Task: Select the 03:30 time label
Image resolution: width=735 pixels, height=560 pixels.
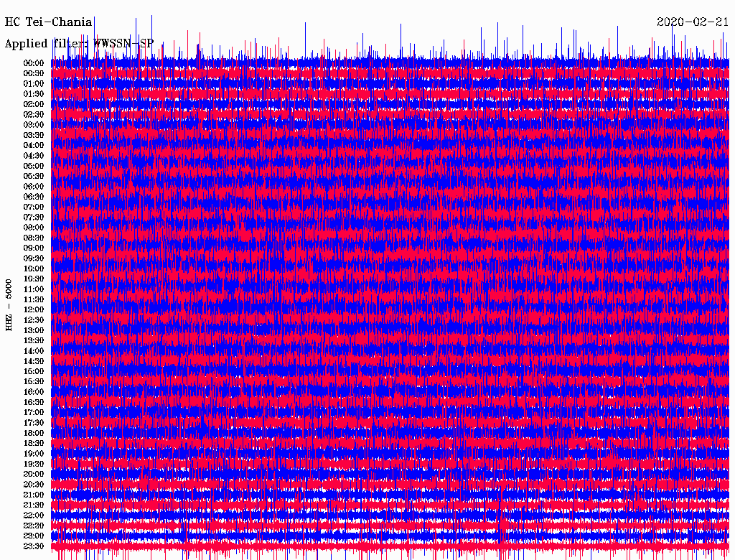Action: pos(34,135)
